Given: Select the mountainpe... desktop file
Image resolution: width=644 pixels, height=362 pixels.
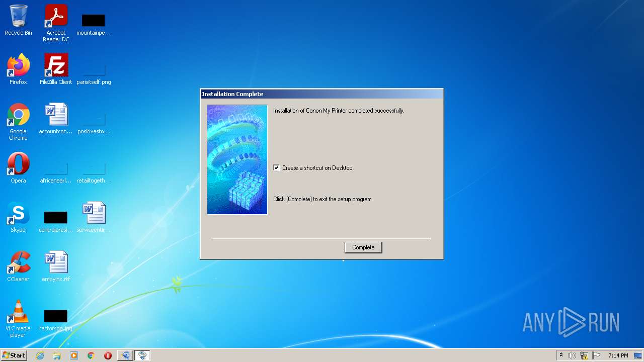Looking at the screenshot, I should (x=94, y=24).
